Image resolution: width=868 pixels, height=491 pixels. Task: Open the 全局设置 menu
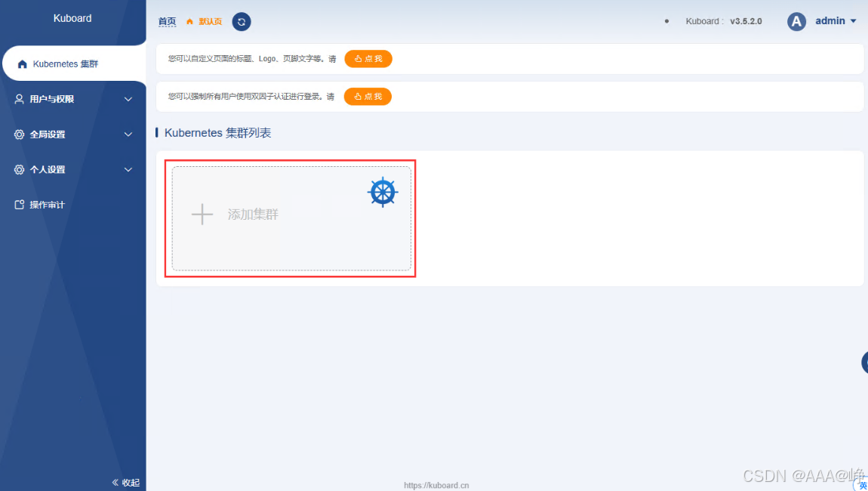coord(73,134)
